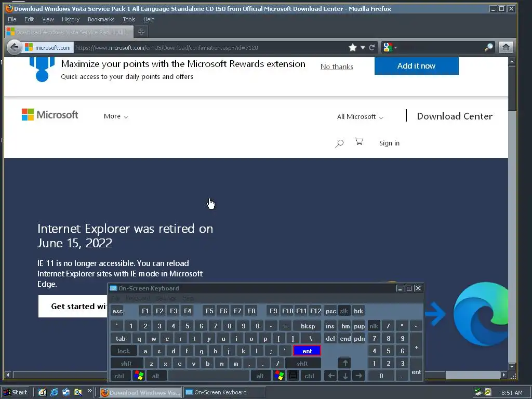Expand quick launch overflow chevron on taskbar
This screenshot has height=399, width=532.
pyautogui.click(x=89, y=391)
